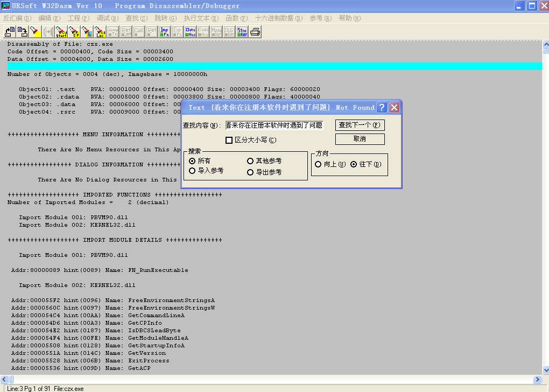Screen dimensions: 549x392
Task: Click the Menu Ref toolbar icon
Action: point(216,32)
